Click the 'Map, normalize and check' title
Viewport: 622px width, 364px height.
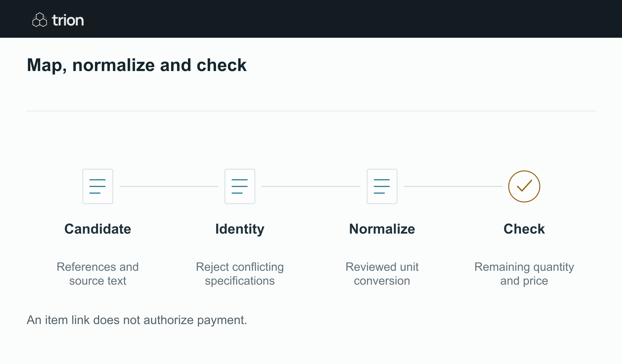pyautogui.click(x=137, y=65)
